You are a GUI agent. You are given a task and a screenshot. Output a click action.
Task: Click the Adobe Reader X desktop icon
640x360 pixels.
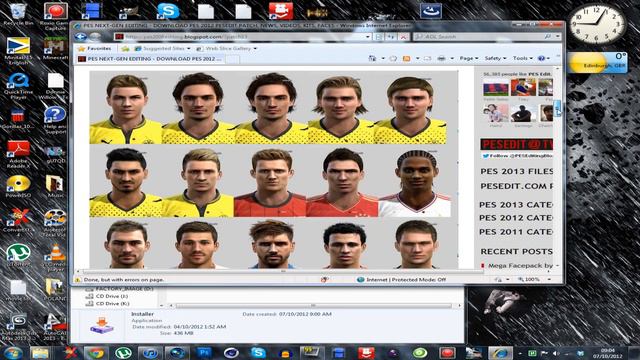click(18, 154)
